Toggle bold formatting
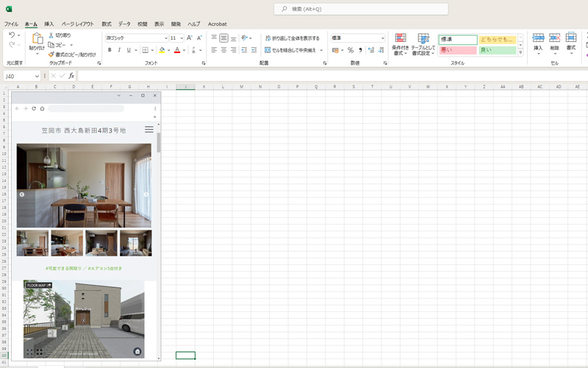The height and width of the screenshot is (368, 588). pos(110,50)
